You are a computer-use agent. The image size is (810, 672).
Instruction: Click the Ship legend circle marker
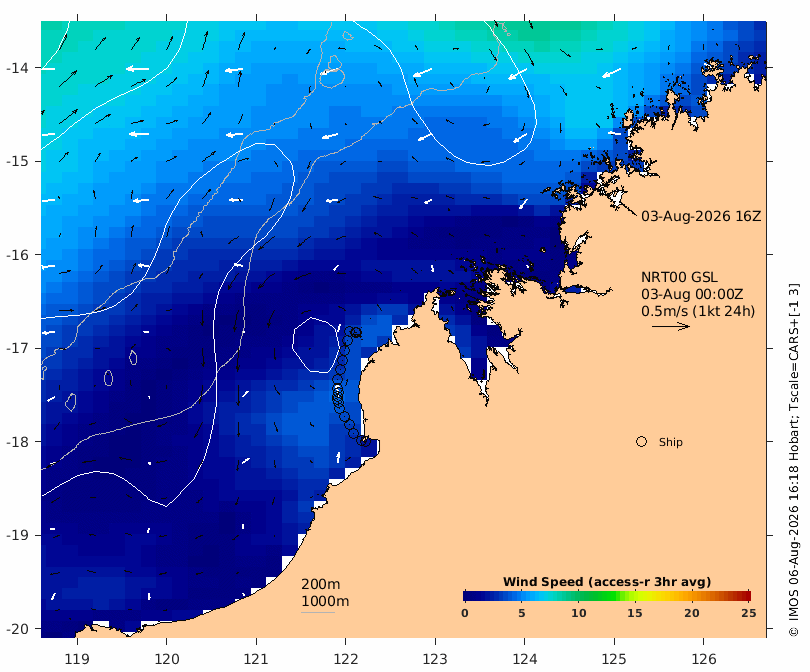click(641, 442)
